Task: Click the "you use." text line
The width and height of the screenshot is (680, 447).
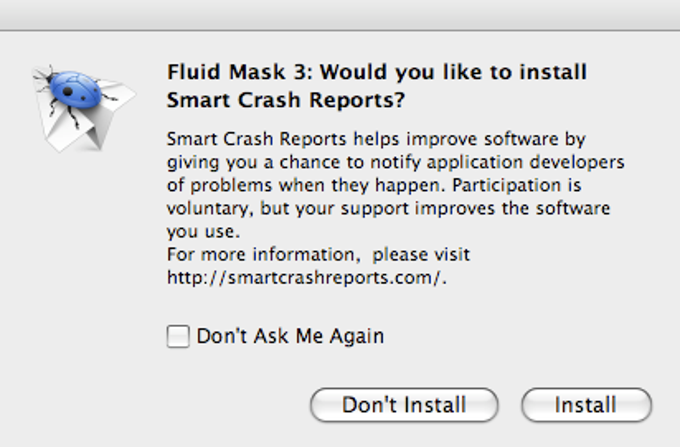Action: tap(199, 232)
